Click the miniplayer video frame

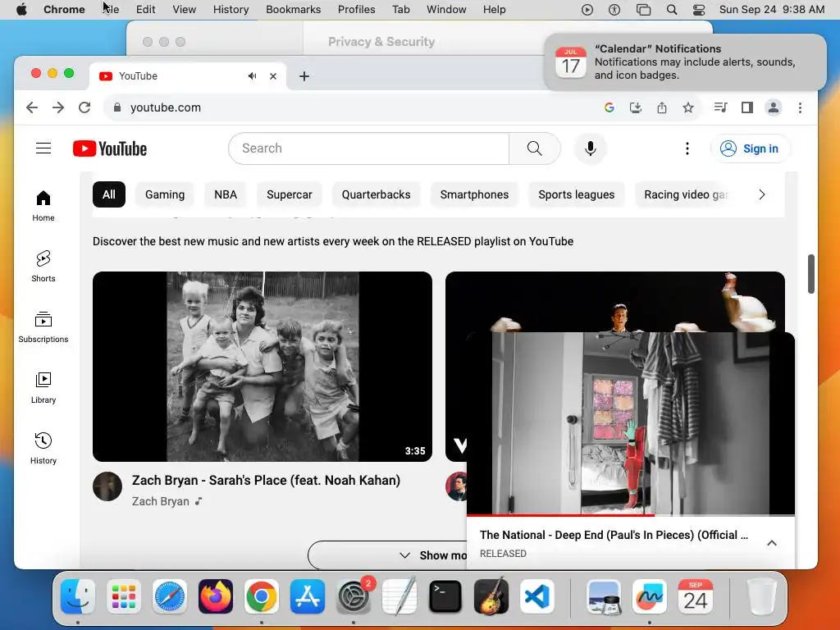coord(631,423)
